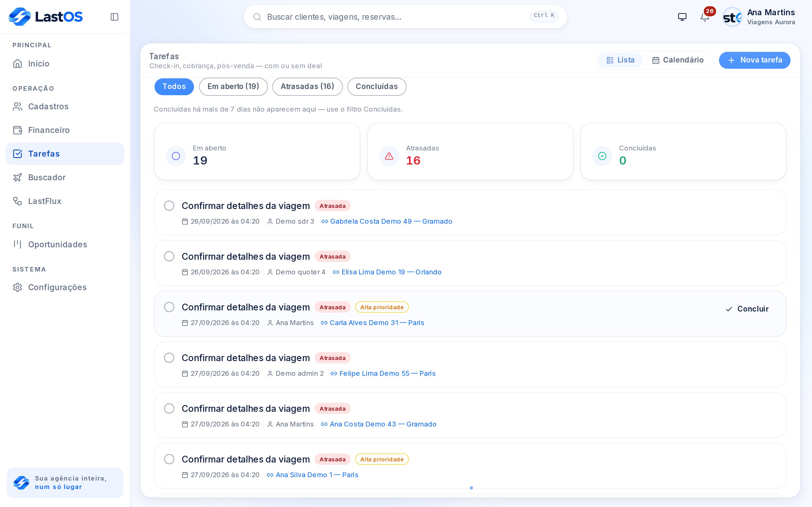Switch to the Calendário view
812x507 pixels.
pyautogui.click(x=678, y=60)
